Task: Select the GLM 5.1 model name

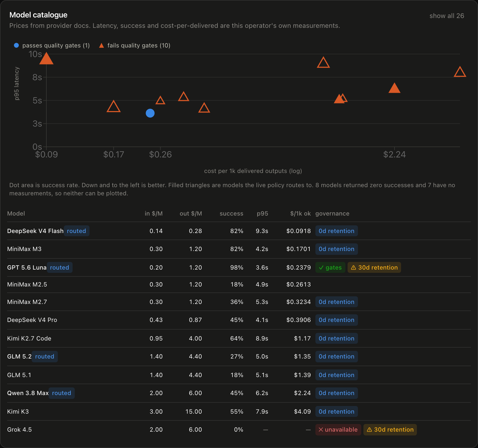Action: point(19,375)
